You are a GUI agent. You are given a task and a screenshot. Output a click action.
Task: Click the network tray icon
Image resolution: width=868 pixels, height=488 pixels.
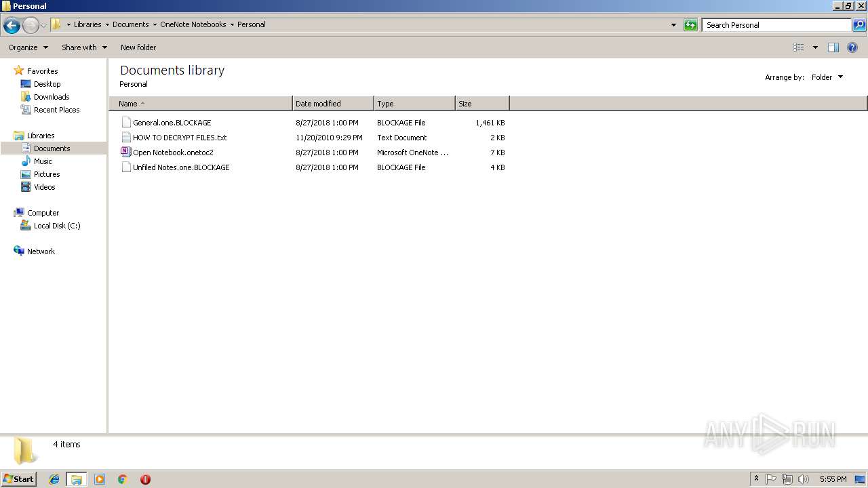787,479
